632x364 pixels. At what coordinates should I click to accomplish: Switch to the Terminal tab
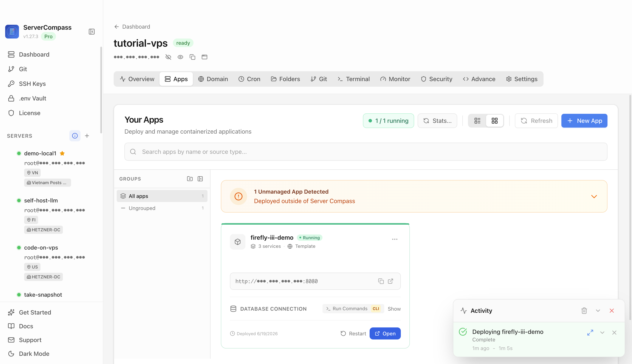353,79
